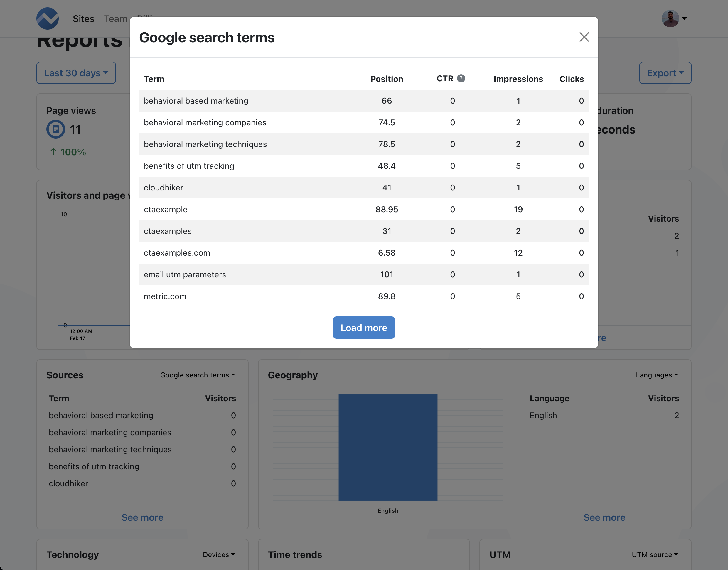Open the Google search terms source selector

[x=198, y=375]
